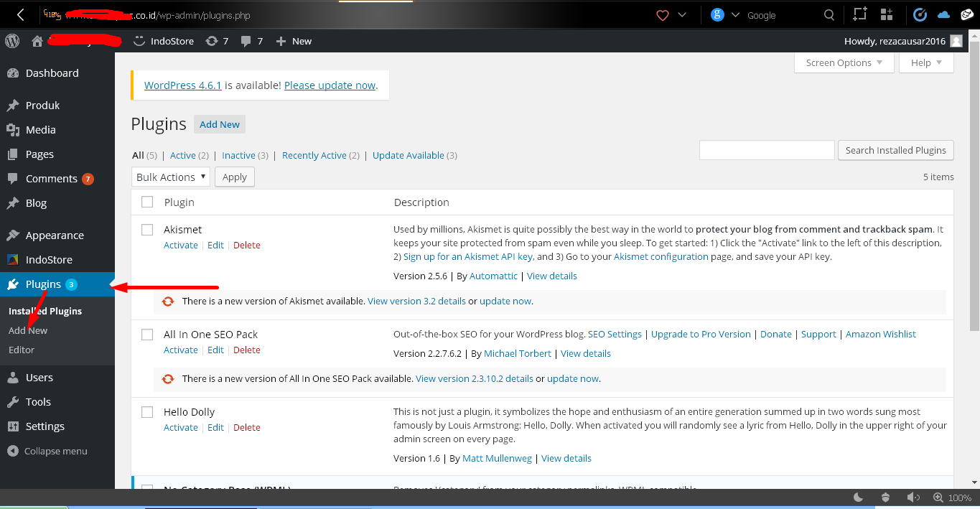This screenshot has width=980, height=509.
Task: View the Update Available plugin list
Action: pyautogui.click(x=409, y=155)
